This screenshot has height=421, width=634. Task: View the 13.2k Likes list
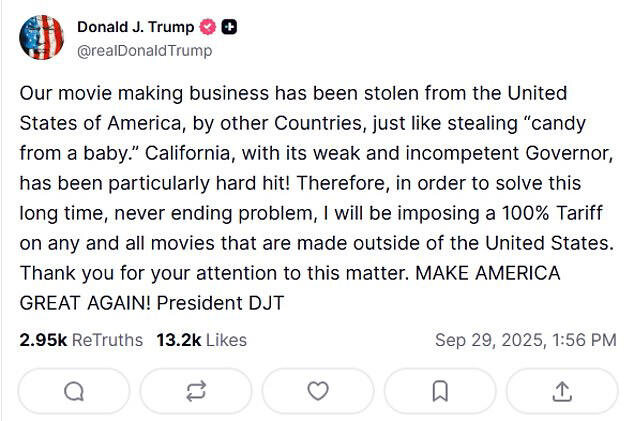pos(201,340)
